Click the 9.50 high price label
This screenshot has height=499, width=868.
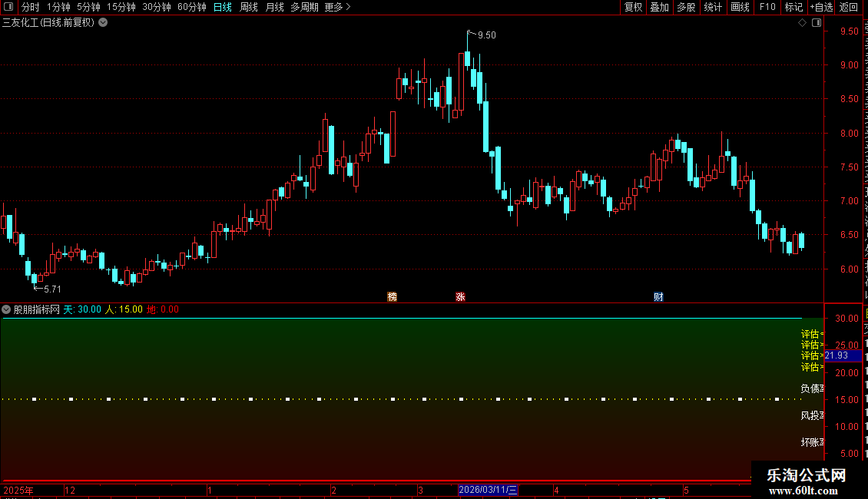pyautogui.click(x=486, y=35)
